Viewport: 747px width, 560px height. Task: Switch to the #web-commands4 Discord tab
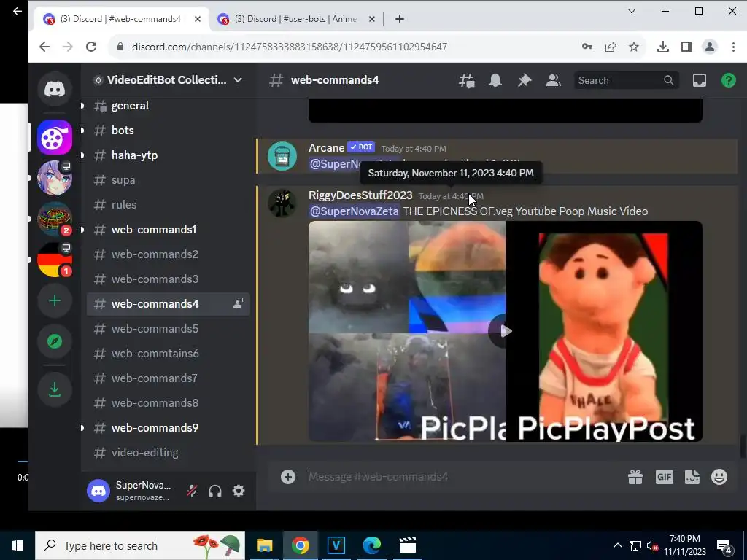pos(120,19)
